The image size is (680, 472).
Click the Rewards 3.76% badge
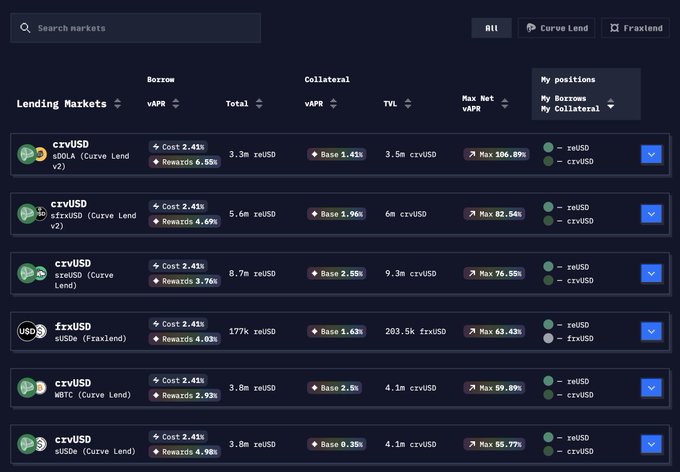[185, 281]
